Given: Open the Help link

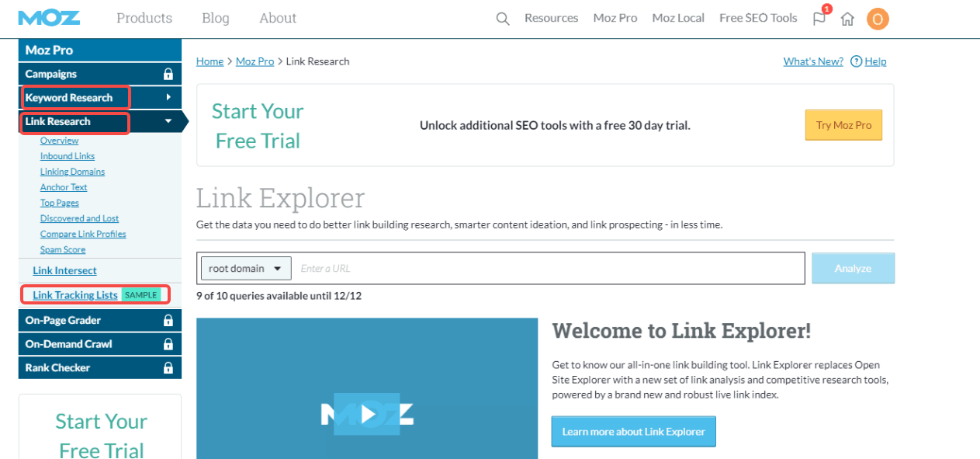Looking at the screenshot, I should pos(875,61).
